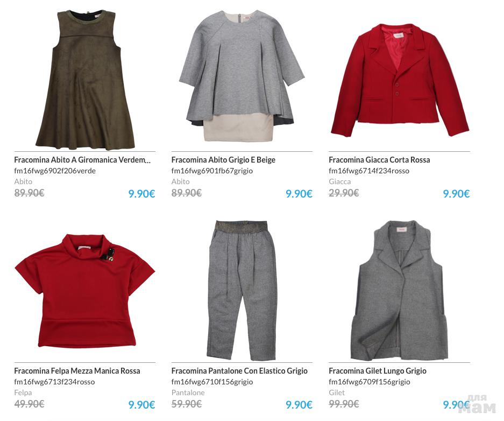Select the Pantalone category label
The image size is (504, 421).
click(x=188, y=392)
